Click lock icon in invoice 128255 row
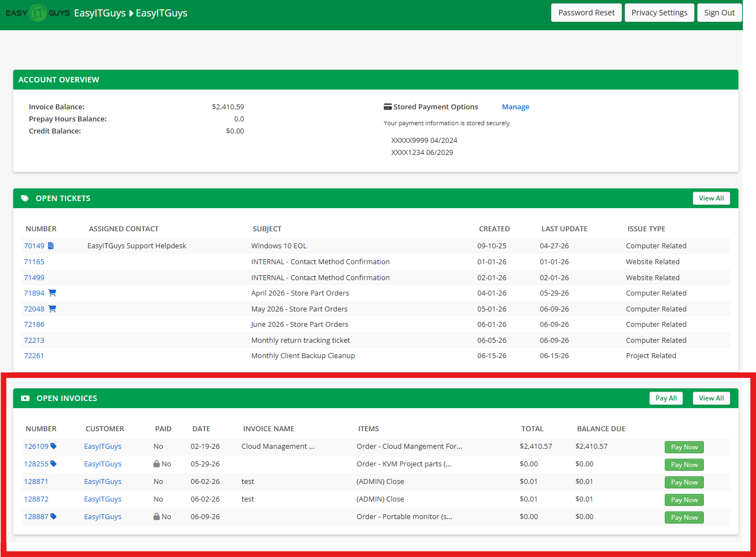756x557 pixels. 157,464
